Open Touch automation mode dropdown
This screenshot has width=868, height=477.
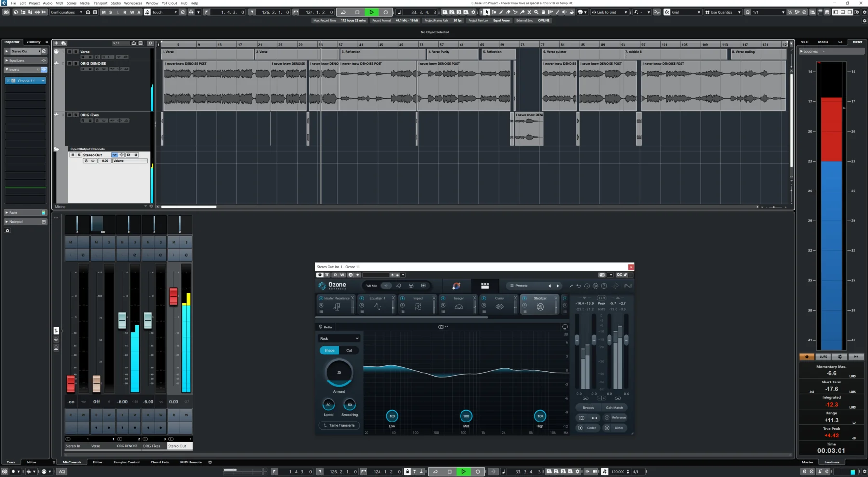tap(165, 12)
